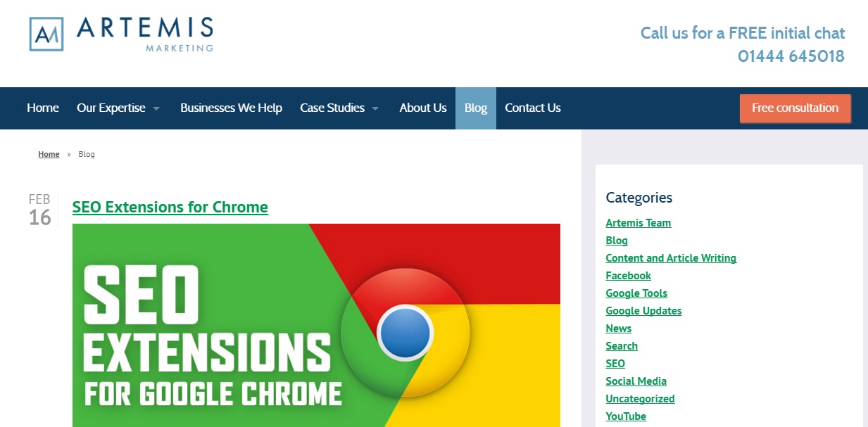
Task: Click the Home breadcrumb link
Action: [49, 154]
